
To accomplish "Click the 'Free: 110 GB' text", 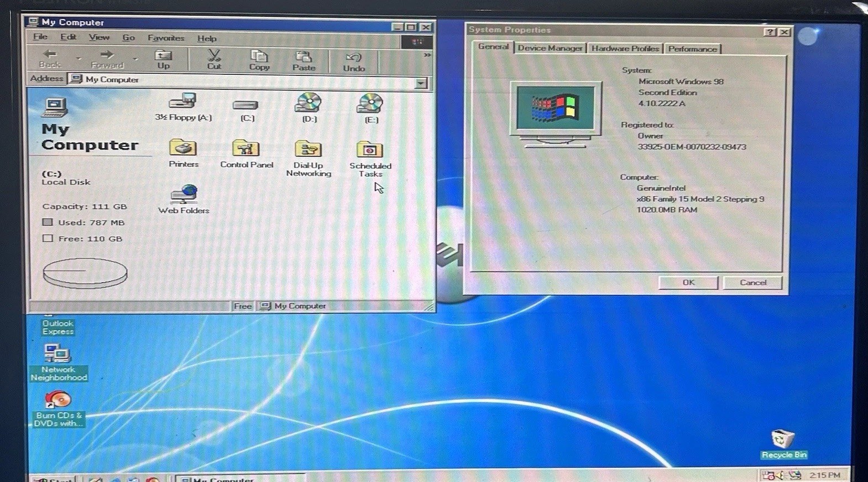I will pos(90,239).
